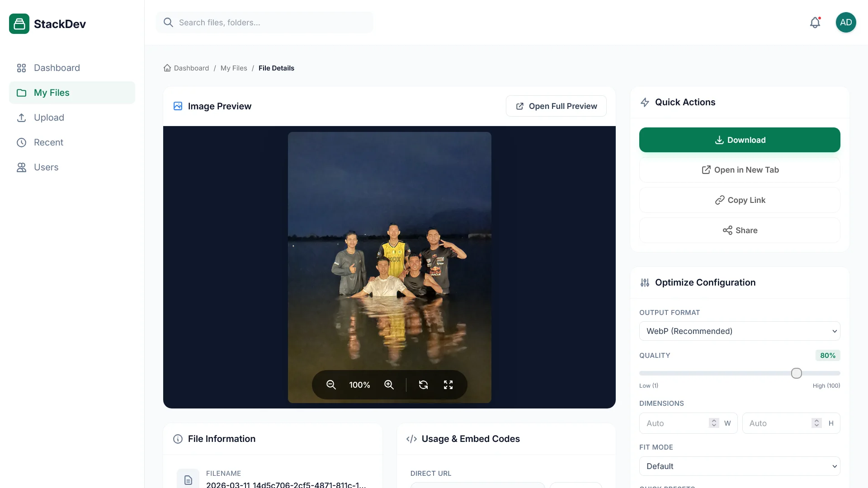Image resolution: width=868 pixels, height=488 pixels.
Task: Click the Copy Link button
Action: (739, 200)
